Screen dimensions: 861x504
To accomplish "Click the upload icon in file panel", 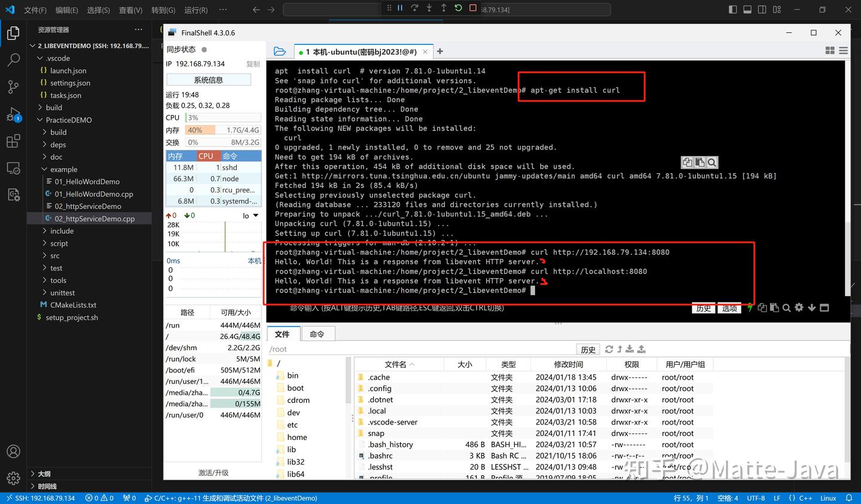I will coord(641,349).
